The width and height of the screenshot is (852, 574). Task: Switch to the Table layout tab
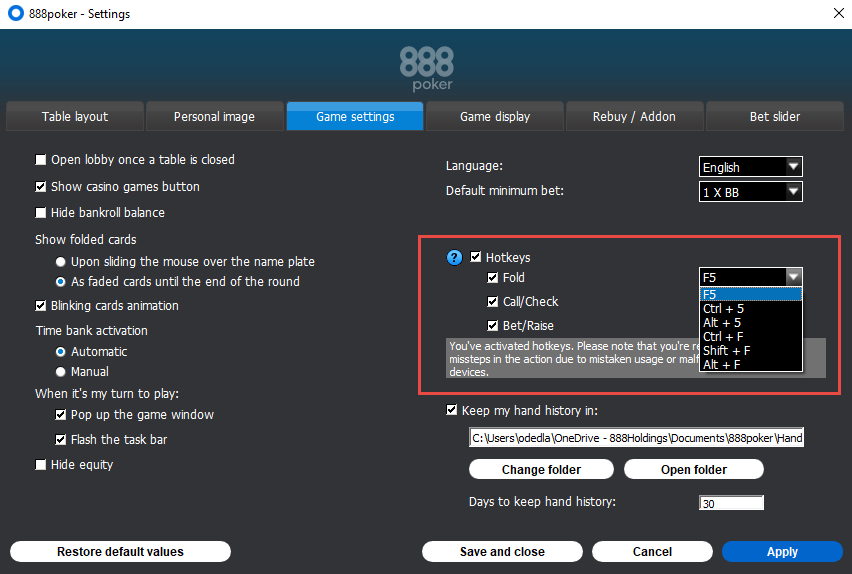(x=75, y=117)
